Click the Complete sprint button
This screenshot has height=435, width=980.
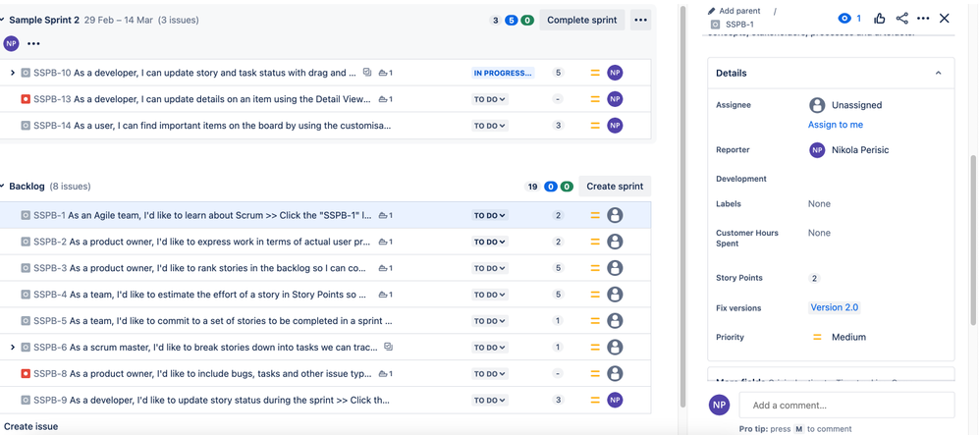tap(582, 20)
